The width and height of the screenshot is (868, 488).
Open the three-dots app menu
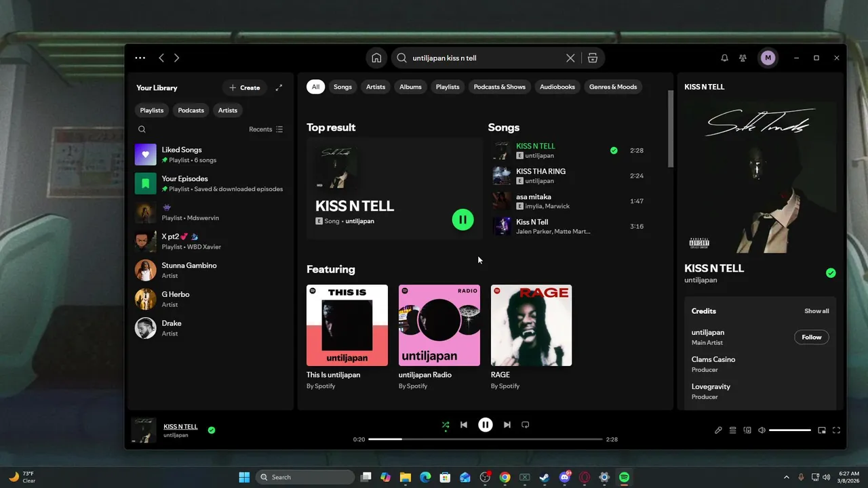click(x=140, y=58)
